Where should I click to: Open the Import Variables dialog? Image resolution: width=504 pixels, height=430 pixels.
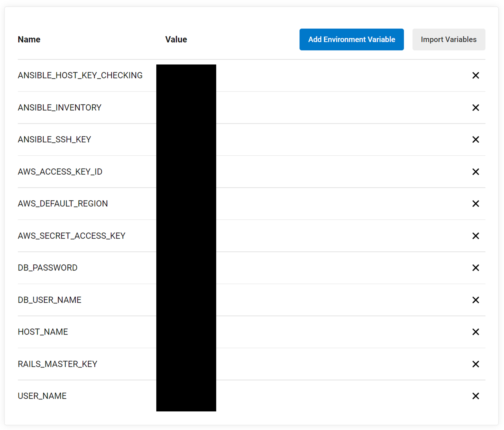point(448,39)
